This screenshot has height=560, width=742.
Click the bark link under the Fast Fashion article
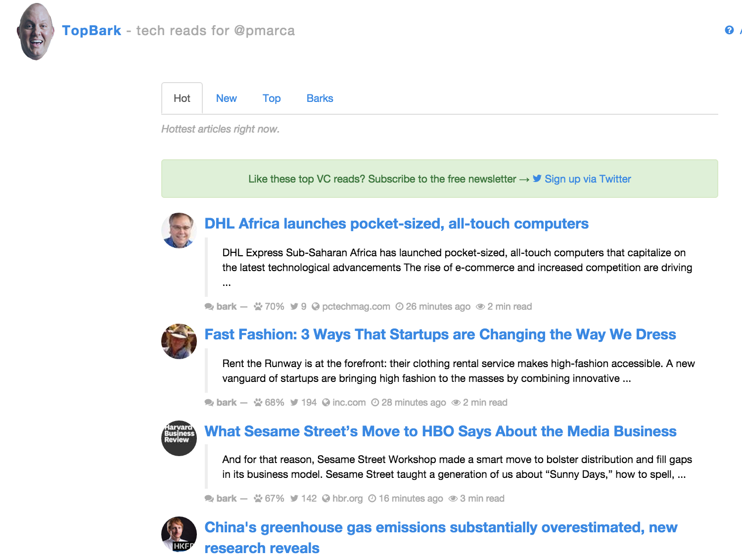(x=227, y=403)
